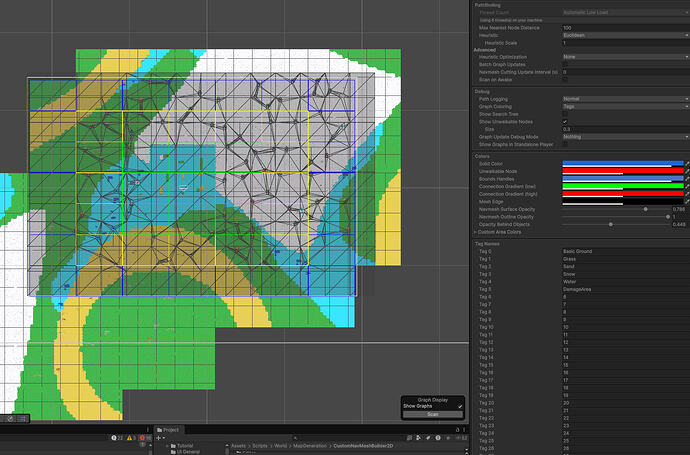The image size is (690, 455).
Task: Adjust the Navmesh Surface Opacity slider
Action: [645, 209]
